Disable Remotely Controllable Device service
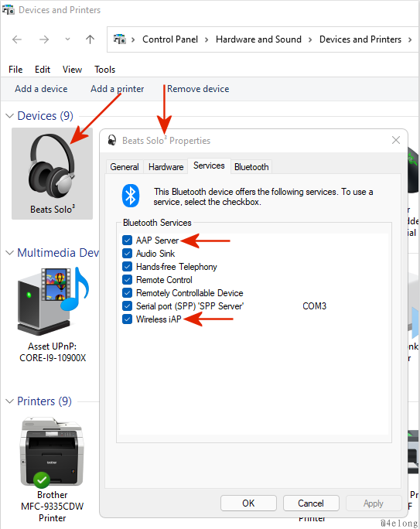The image size is (420, 529). click(x=127, y=293)
